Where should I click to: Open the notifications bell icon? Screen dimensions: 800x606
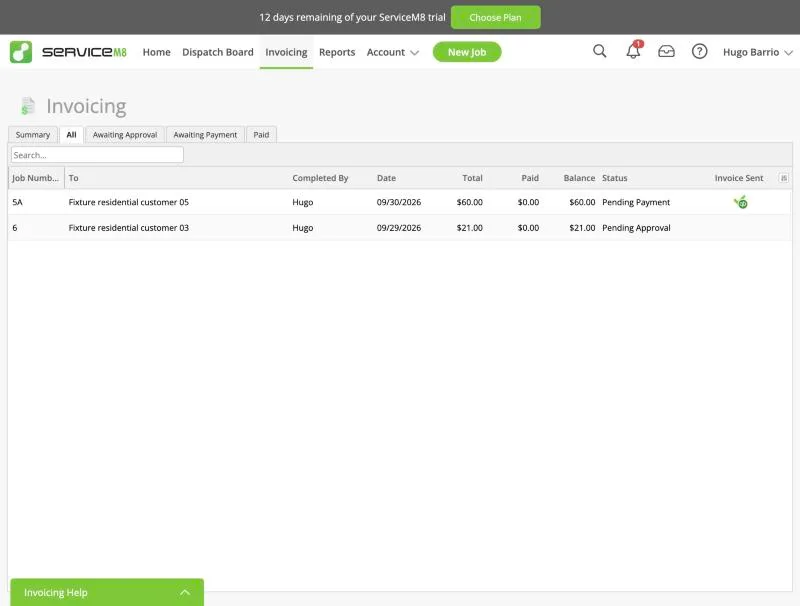(633, 51)
